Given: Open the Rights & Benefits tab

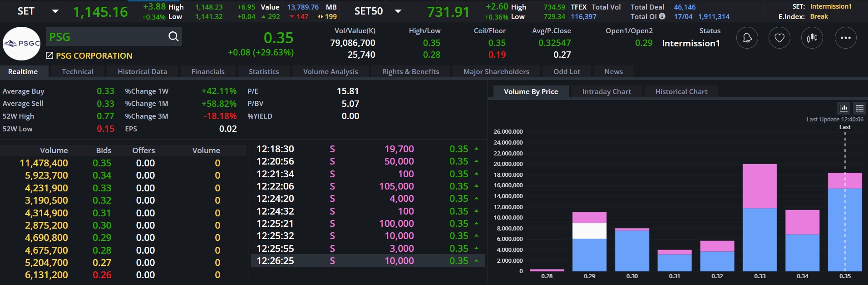Looking at the screenshot, I should (411, 71).
